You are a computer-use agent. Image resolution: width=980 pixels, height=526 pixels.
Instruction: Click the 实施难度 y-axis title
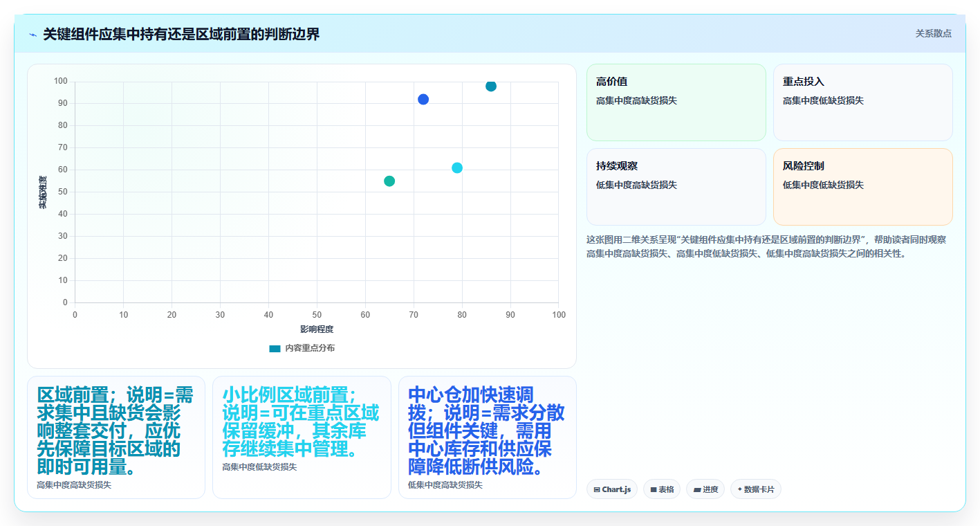pos(43,192)
